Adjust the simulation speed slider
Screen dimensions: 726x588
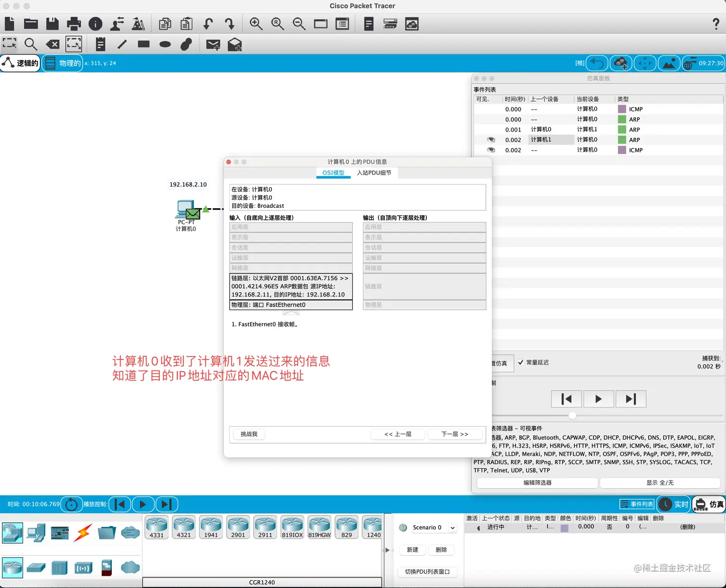pos(572,416)
